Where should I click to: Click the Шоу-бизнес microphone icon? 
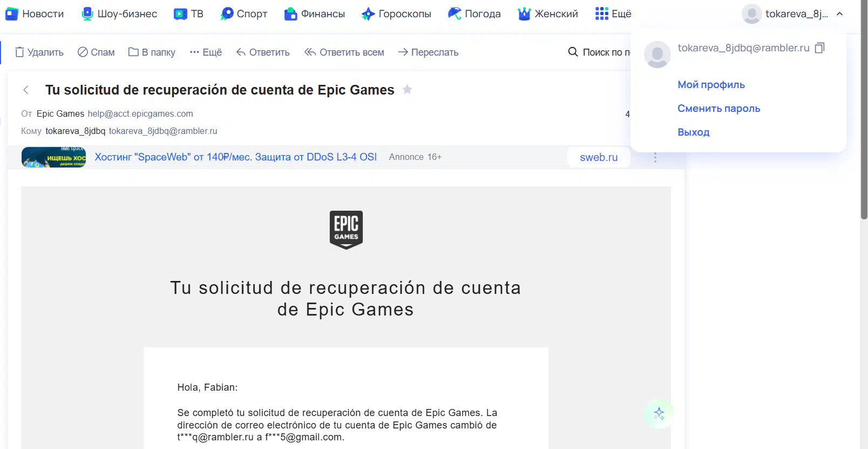[x=87, y=14]
